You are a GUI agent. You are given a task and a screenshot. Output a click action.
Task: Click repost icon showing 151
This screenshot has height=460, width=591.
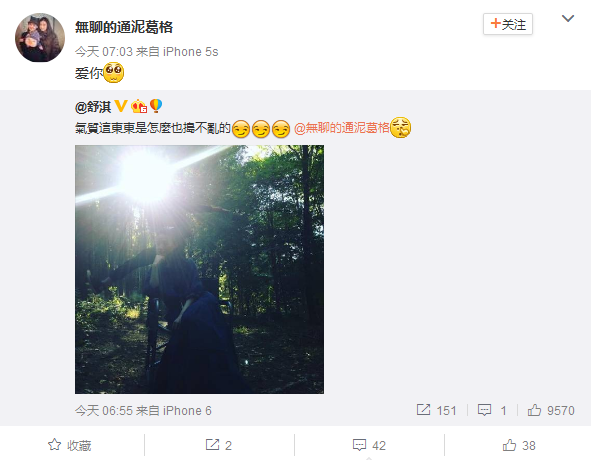click(436, 410)
